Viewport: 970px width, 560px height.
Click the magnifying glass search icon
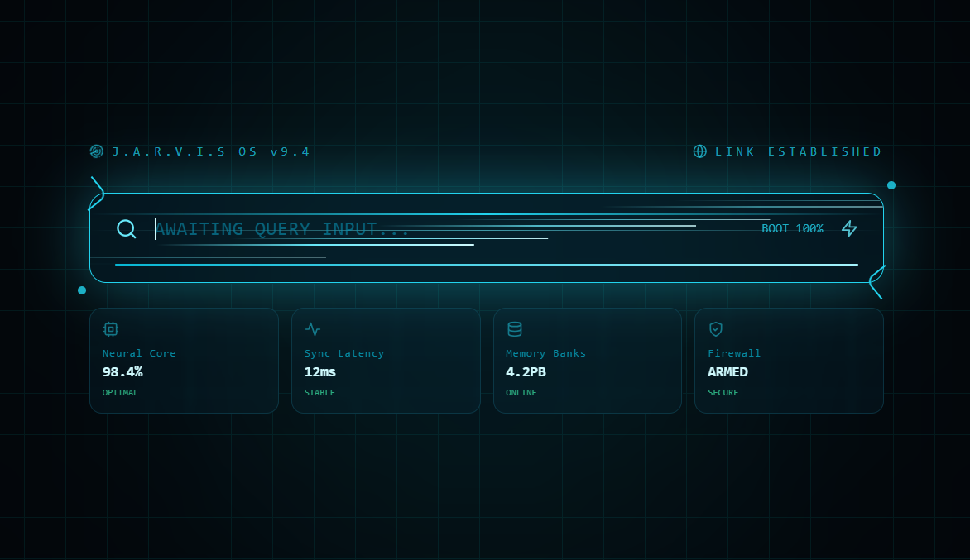[126, 228]
